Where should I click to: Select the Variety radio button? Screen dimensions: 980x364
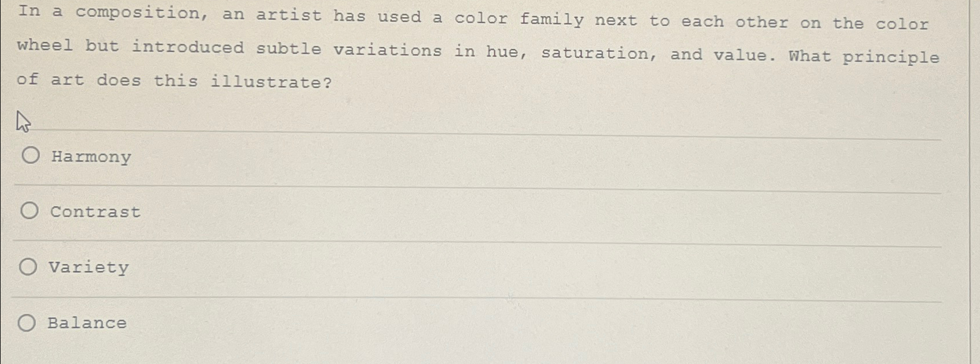29,267
